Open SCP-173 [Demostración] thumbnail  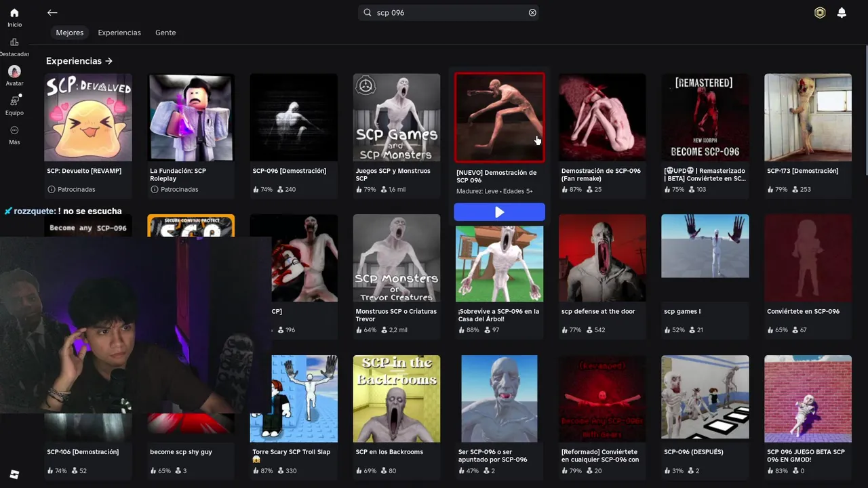pos(808,117)
